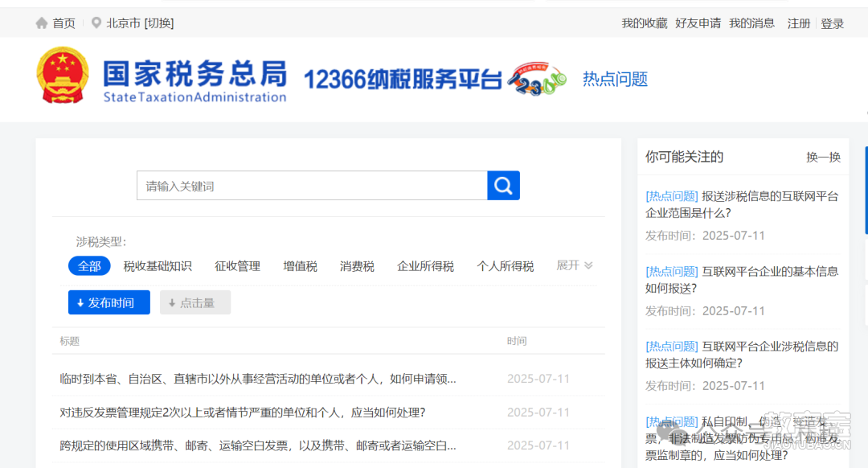Image resolution: width=868 pixels, height=468 pixels.
Task: Click the 展开 chevron arrow icon
Action: 588,266
